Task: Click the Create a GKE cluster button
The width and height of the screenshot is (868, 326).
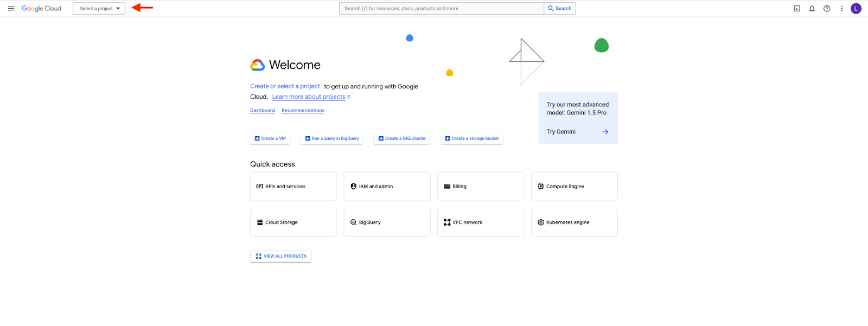Action: 402,139
